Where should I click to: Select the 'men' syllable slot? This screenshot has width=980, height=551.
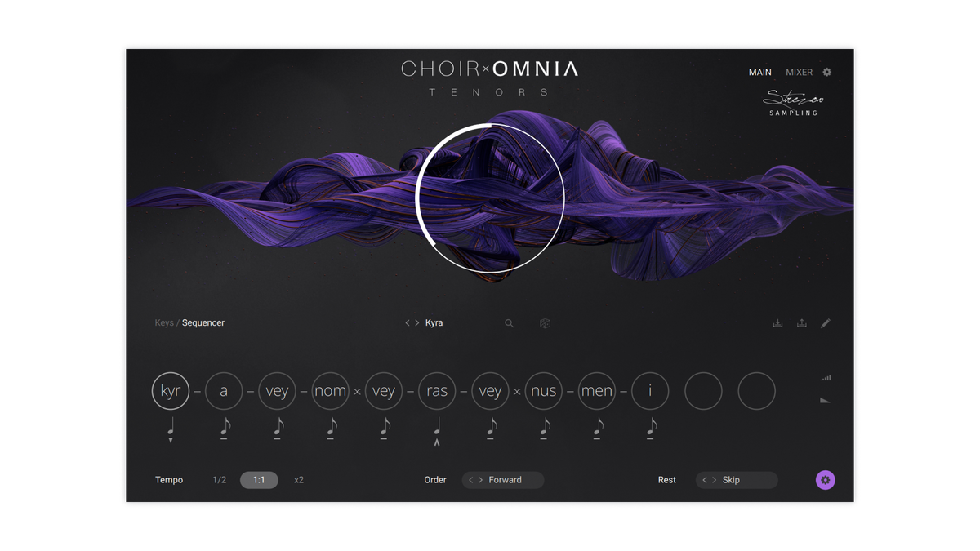coord(597,391)
